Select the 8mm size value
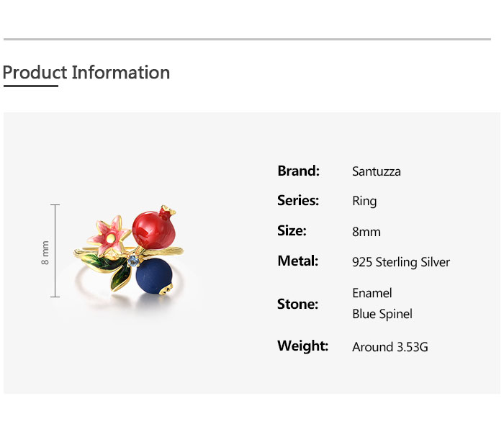Image resolution: width=504 pixels, height=437 pixels. coord(366,232)
